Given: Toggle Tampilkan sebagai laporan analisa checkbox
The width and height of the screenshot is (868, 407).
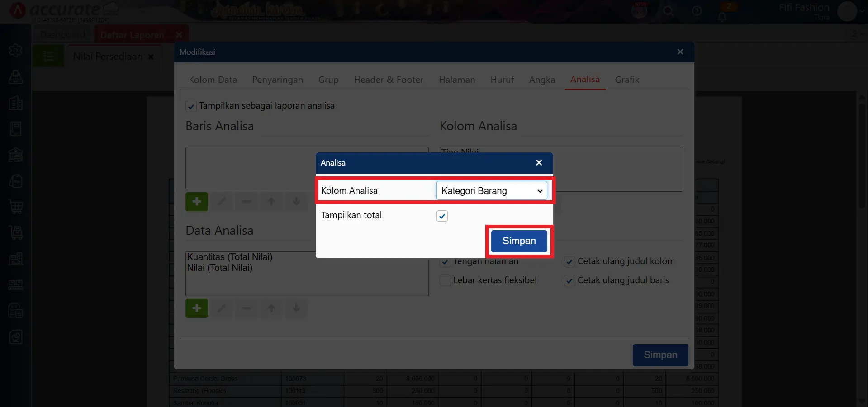Looking at the screenshot, I should [191, 106].
